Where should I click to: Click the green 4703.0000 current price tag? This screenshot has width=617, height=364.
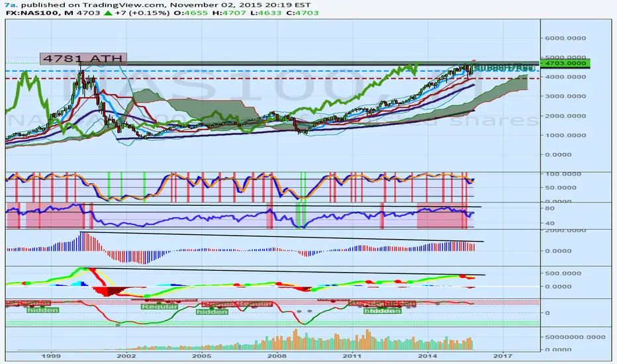565,63
